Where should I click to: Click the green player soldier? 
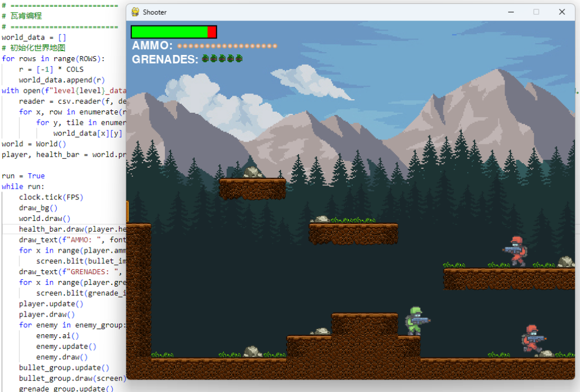pyautogui.click(x=416, y=321)
